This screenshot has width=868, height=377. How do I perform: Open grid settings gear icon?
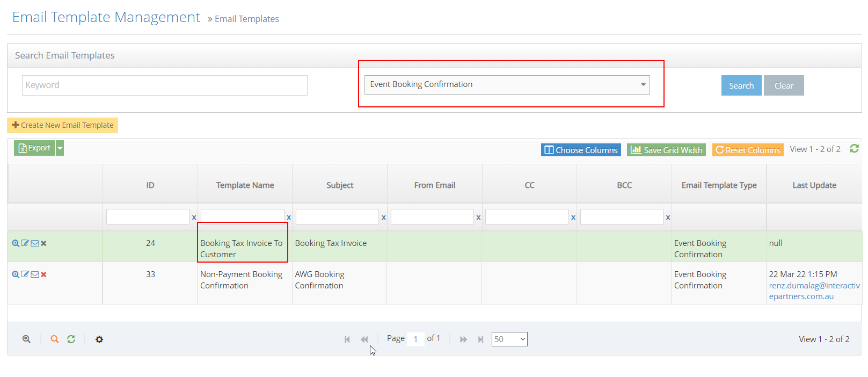tap(99, 339)
